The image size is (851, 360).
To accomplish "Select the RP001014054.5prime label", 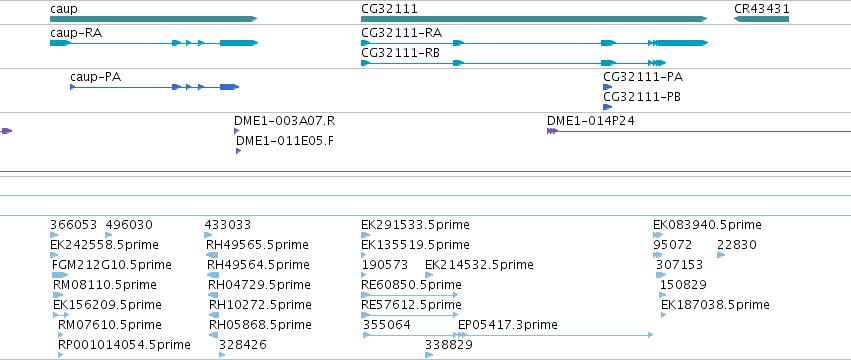I will (124, 345).
